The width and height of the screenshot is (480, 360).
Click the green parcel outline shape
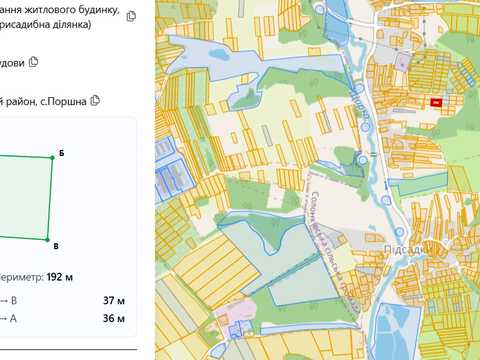click(x=26, y=197)
